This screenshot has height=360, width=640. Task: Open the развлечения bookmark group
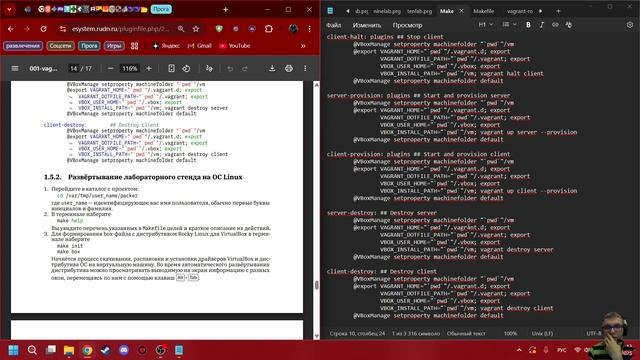coord(23,46)
